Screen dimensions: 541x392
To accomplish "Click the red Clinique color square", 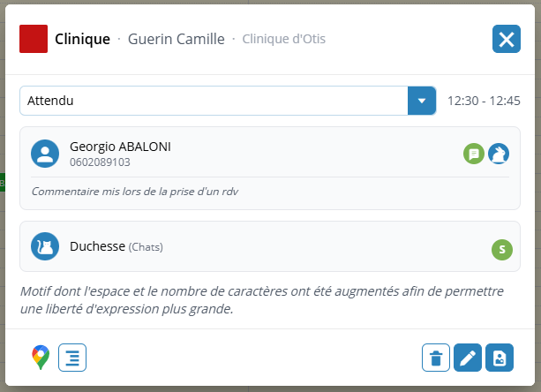I will (34, 39).
